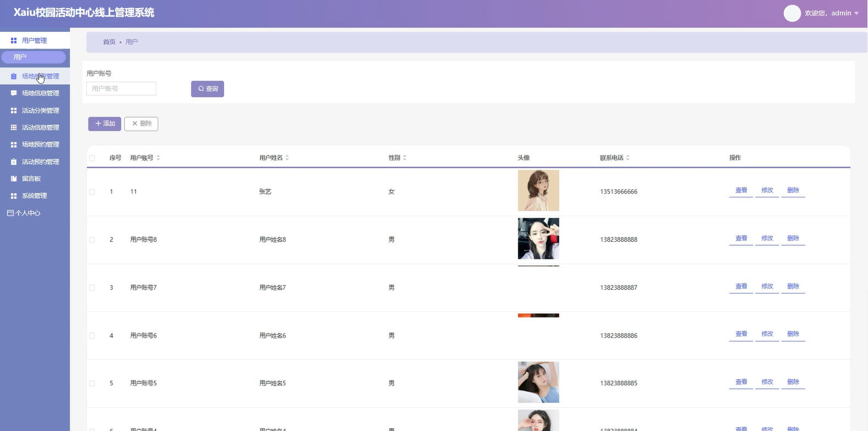Click 修改 for 用户账号6
The height and width of the screenshot is (431, 868).
pyautogui.click(x=767, y=334)
